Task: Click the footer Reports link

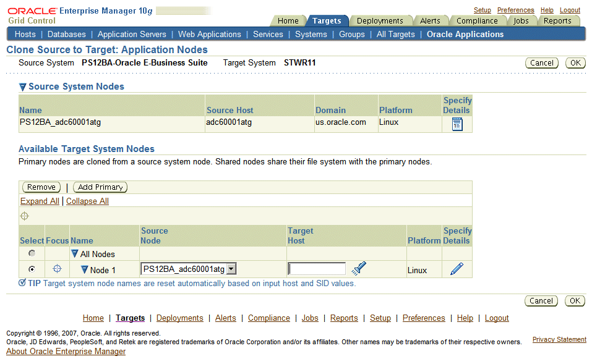Action: click(344, 318)
